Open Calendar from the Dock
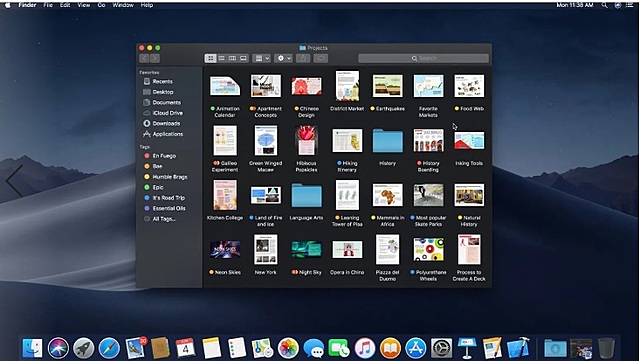 [x=185, y=348]
